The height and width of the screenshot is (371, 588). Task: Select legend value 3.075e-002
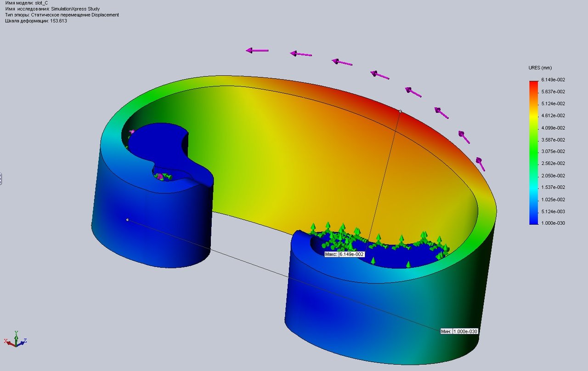point(553,151)
